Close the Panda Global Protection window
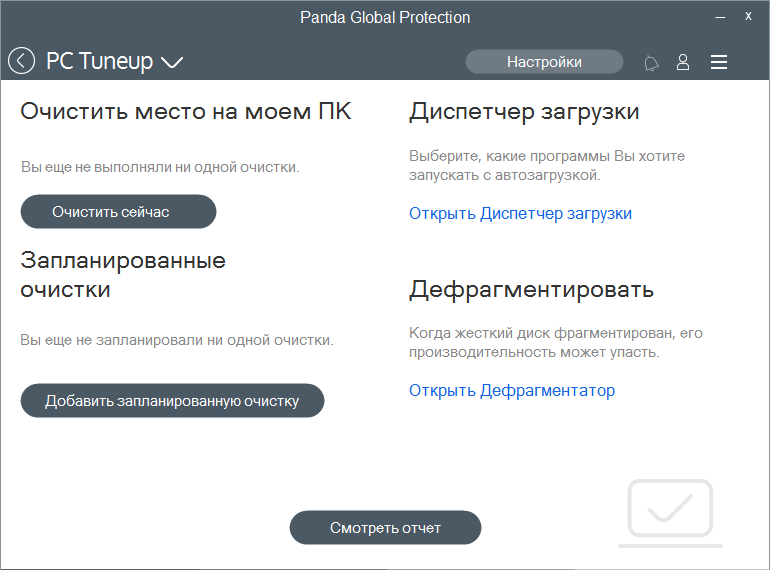 click(x=748, y=16)
